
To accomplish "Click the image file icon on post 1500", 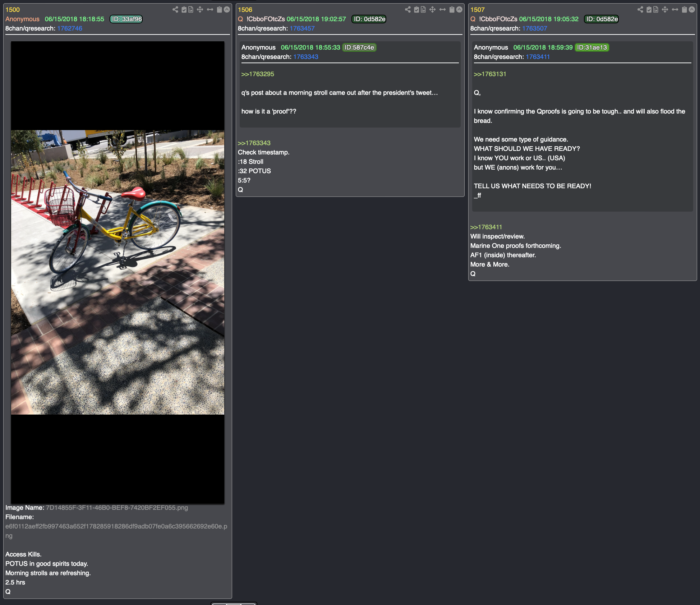I will [191, 10].
